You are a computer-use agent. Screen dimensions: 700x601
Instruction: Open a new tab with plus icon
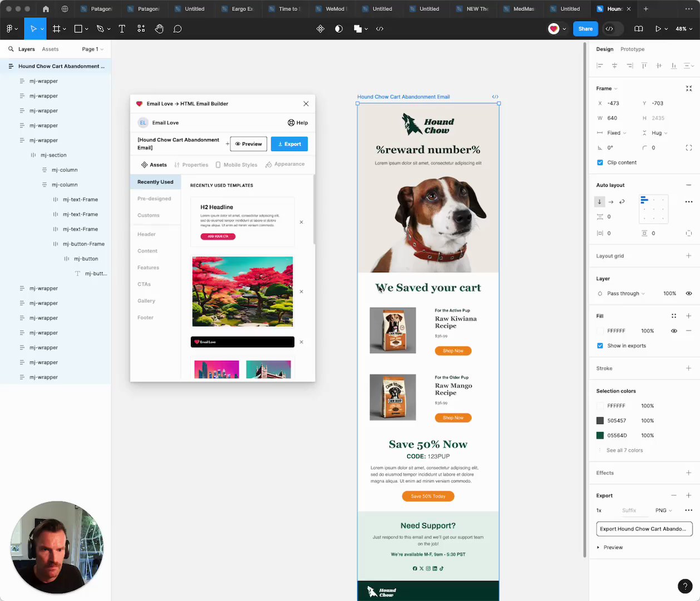click(645, 9)
